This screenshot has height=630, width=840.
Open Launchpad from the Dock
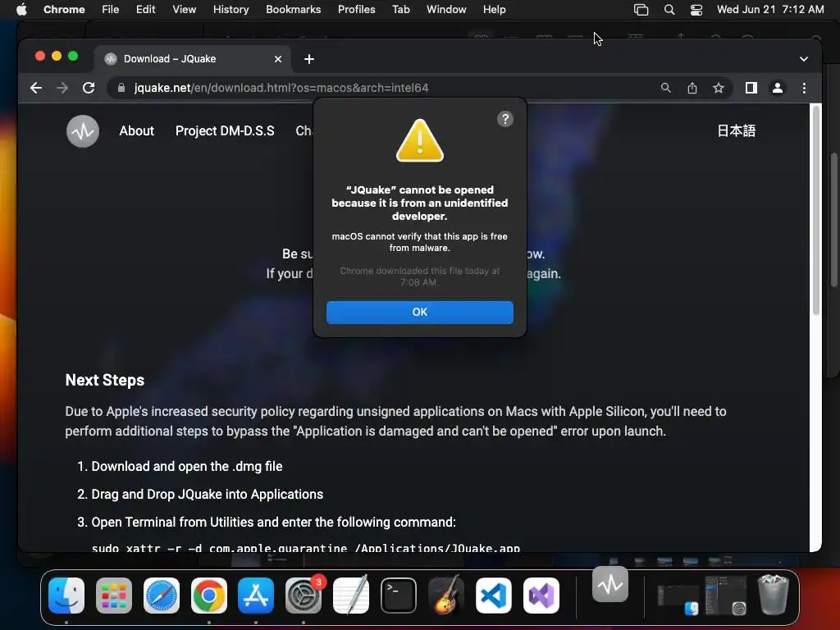pos(114,596)
